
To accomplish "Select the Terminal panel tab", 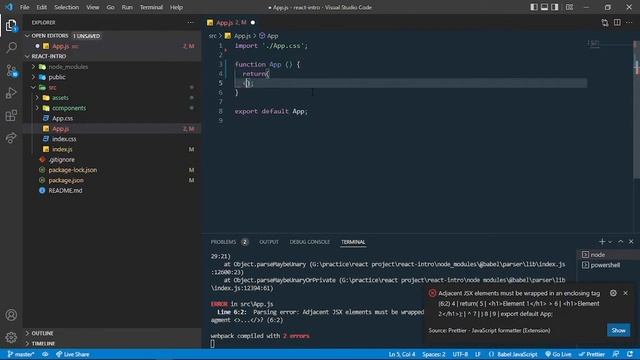I will click(x=353, y=242).
